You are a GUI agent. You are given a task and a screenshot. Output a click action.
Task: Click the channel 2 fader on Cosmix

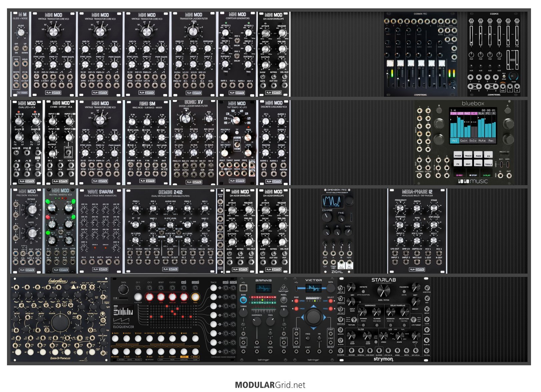481,36
